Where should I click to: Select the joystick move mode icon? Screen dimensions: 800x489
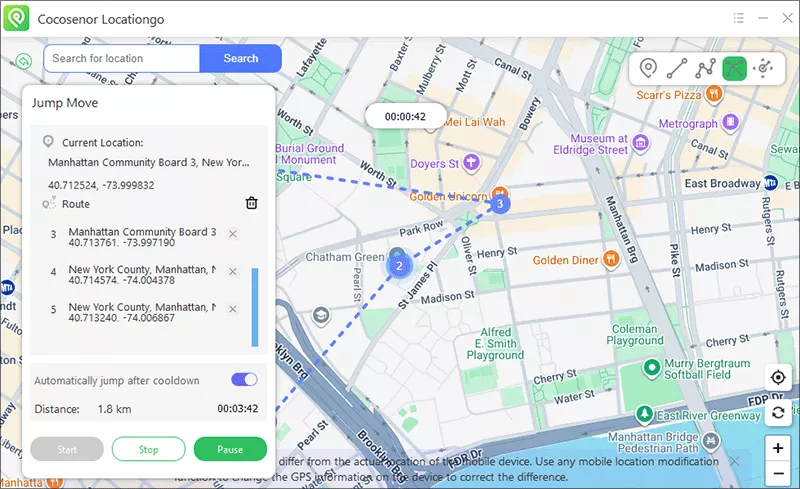(765, 68)
